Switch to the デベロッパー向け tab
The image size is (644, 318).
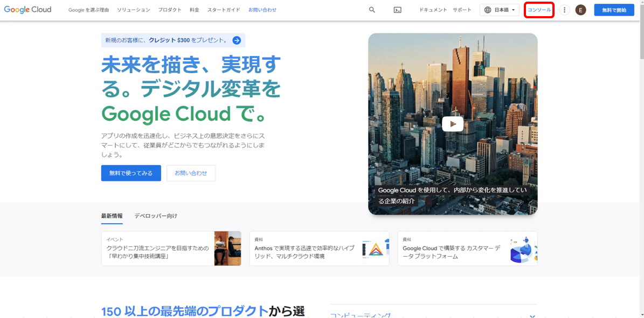coord(156,216)
